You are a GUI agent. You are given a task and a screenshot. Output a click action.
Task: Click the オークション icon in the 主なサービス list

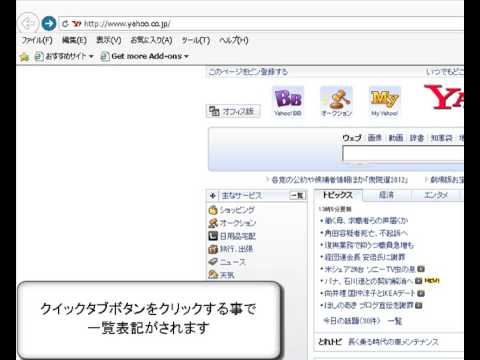coord(213,223)
